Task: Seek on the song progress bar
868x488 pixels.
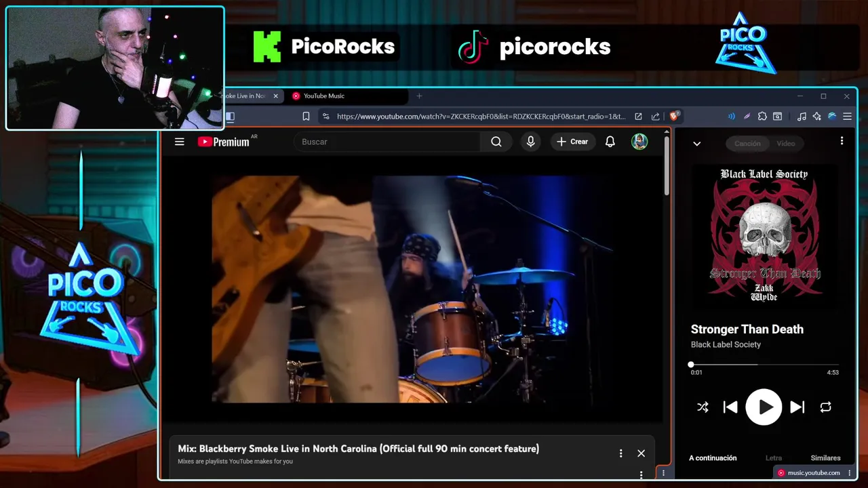Action: point(764,365)
